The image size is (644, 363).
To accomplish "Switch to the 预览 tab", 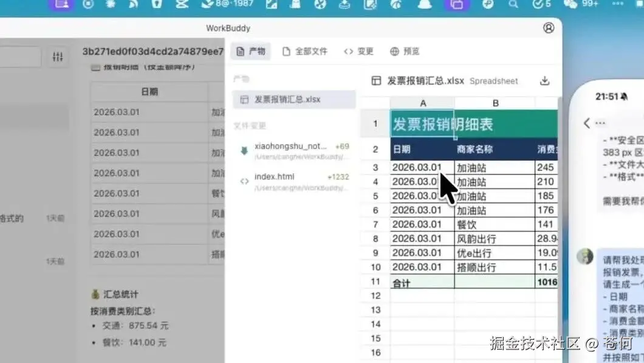I will [x=405, y=52].
